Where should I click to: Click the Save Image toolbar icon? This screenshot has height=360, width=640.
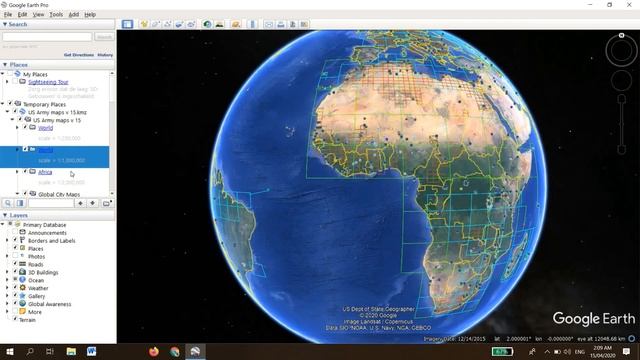[292, 24]
